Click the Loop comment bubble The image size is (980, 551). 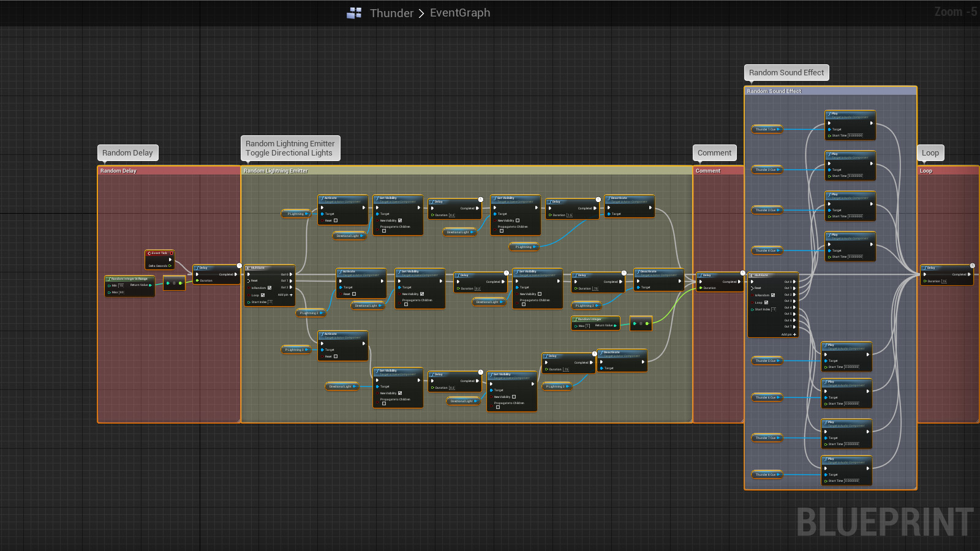click(x=930, y=152)
